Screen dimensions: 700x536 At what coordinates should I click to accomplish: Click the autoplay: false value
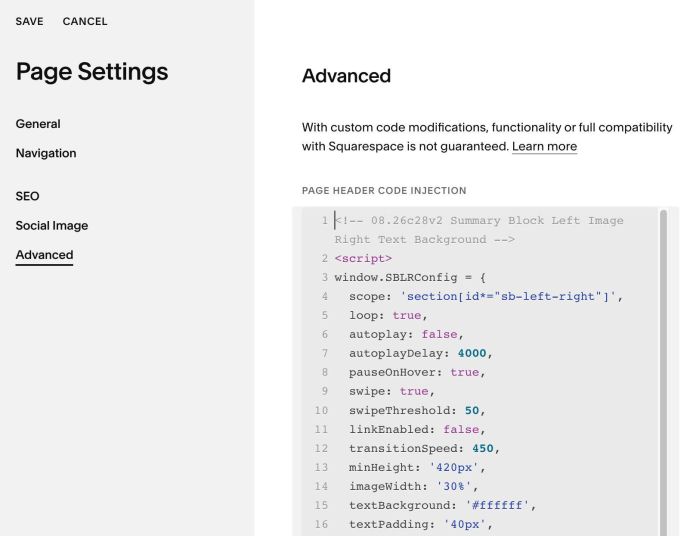click(439, 334)
